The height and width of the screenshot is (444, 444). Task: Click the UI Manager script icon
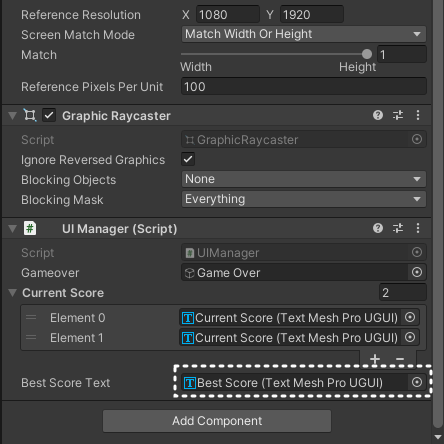click(30, 229)
